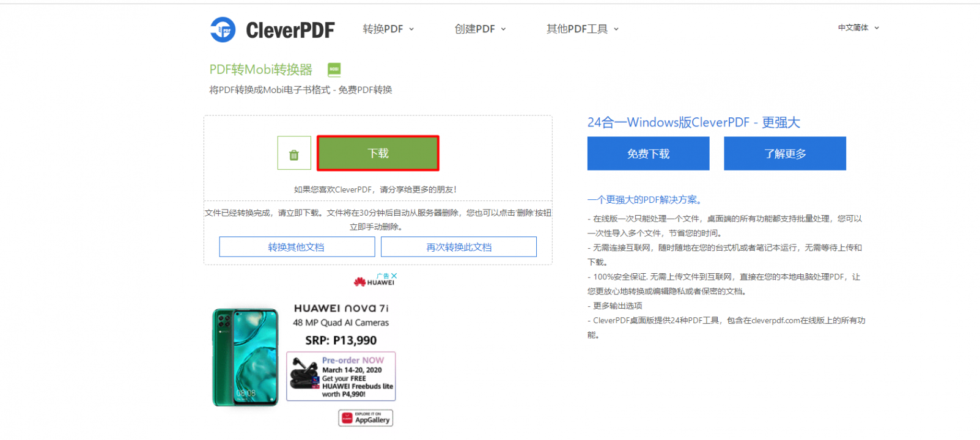Click the Huawei nova 7i phone image

[x=245, y=357]
